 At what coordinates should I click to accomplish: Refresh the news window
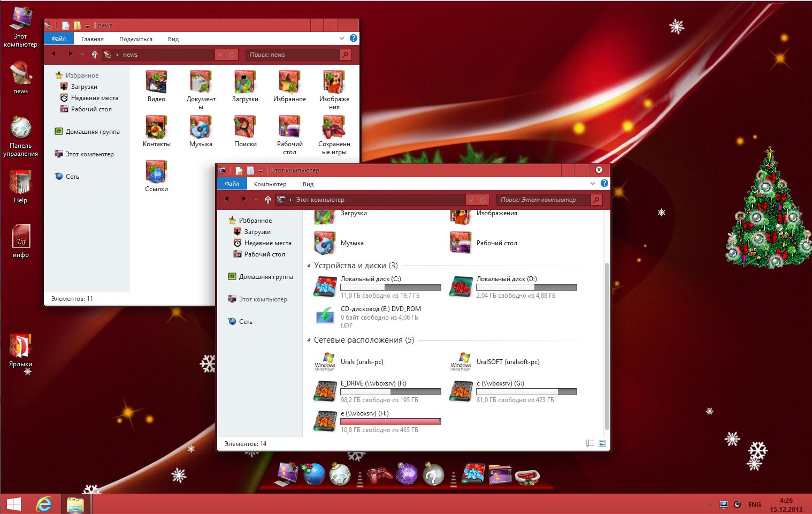pyautogui.click(x=232, y=55)
